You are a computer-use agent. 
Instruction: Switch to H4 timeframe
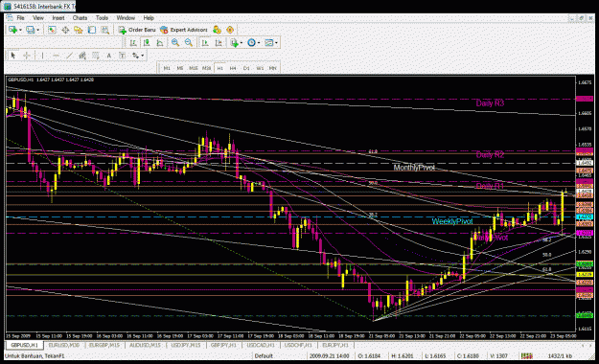tap(233, 68)
